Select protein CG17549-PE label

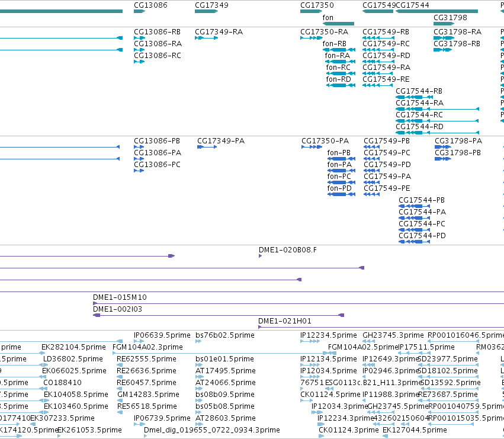pos(387,188)
